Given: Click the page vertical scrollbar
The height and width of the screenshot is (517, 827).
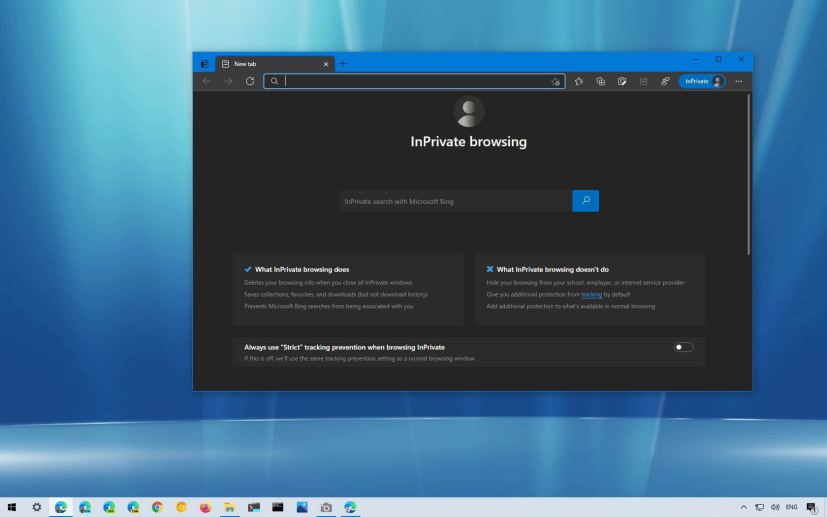Looking at the screenshot, I should tap(748, 175).
